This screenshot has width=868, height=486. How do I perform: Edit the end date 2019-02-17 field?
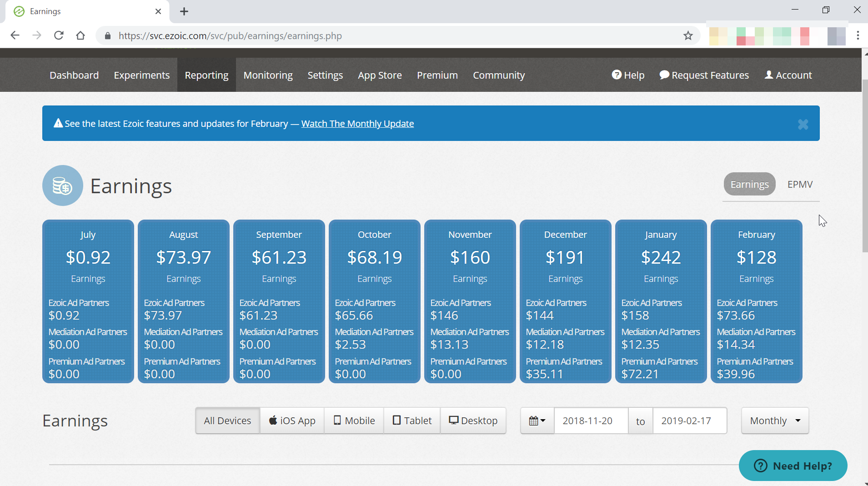[690, 421]
